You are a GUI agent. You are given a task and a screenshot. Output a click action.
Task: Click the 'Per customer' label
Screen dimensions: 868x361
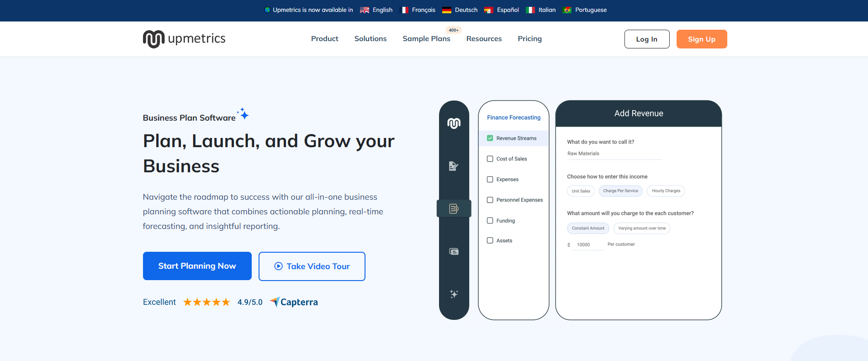[621, 244]
